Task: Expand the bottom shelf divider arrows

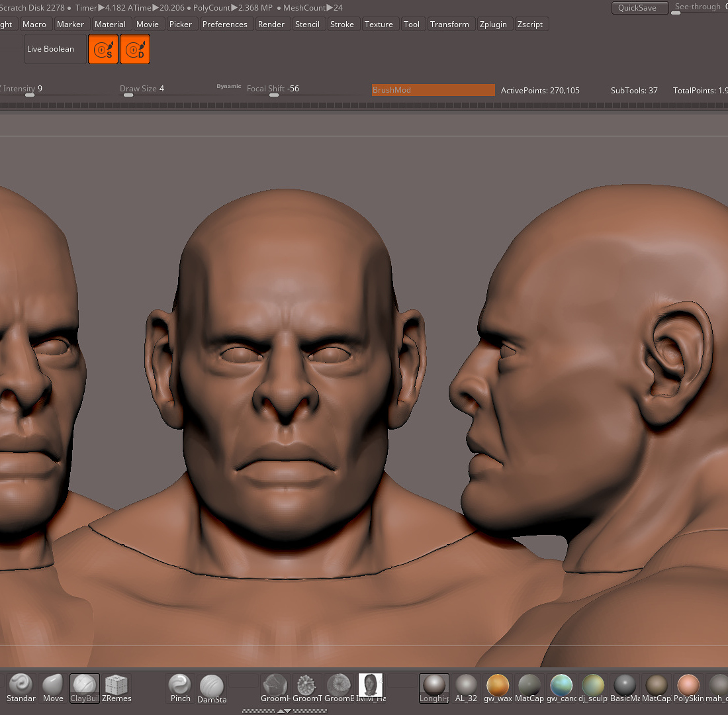Action: point(284,711)
